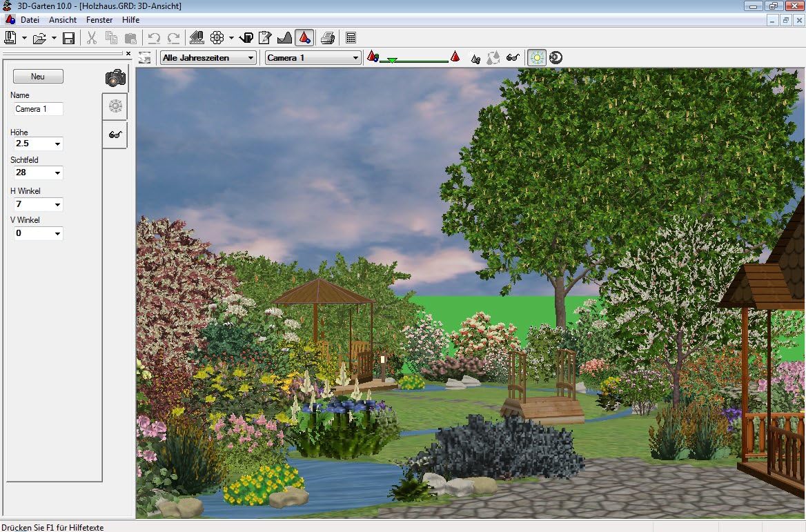
Task: Enable daylight sun mode
Action: tap(536, 58)
